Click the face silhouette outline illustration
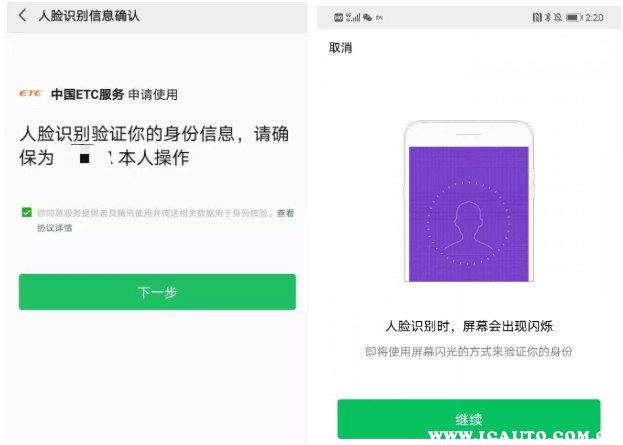This screenshot has width=623, height=445. point(469,225)
